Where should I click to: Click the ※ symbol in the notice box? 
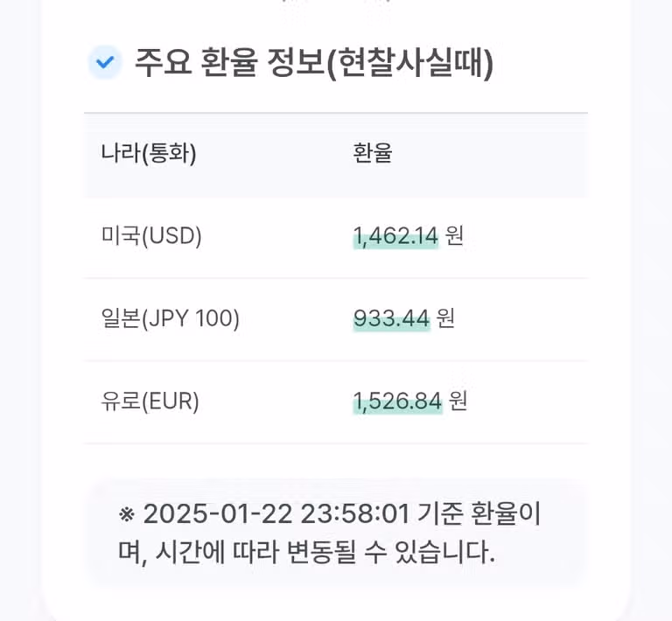point(127,514)
